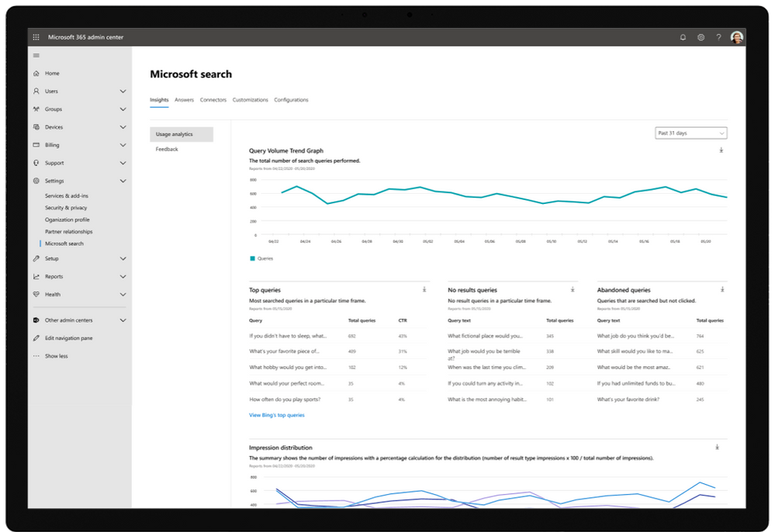Click the Setup wrench icon
The height and width of the screenshot is (532, 775).
36,258
